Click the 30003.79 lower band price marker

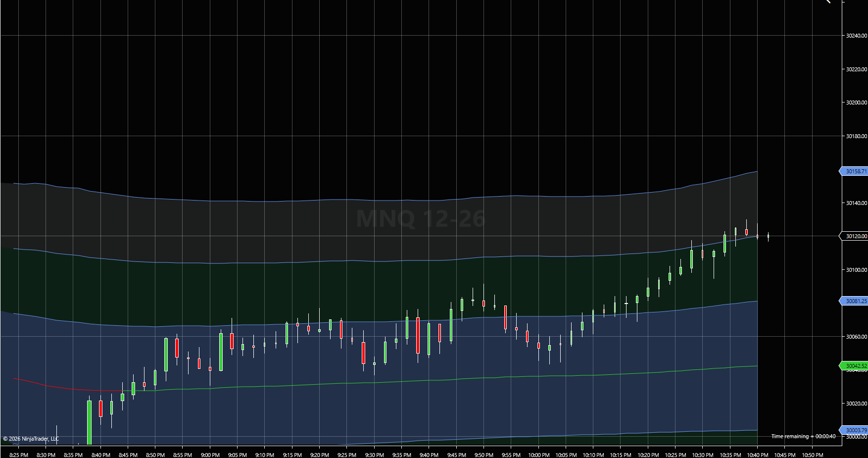pyautogui.click(x=854, y=430)
